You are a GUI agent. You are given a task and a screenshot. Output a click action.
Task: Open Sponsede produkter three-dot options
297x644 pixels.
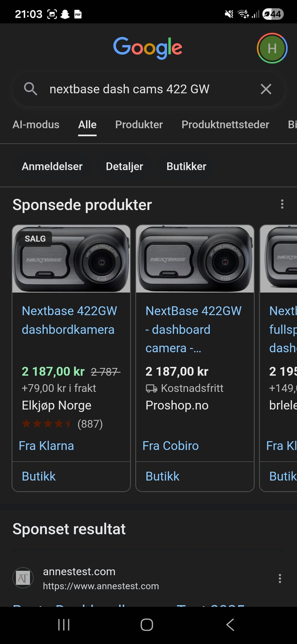point(282,204)
